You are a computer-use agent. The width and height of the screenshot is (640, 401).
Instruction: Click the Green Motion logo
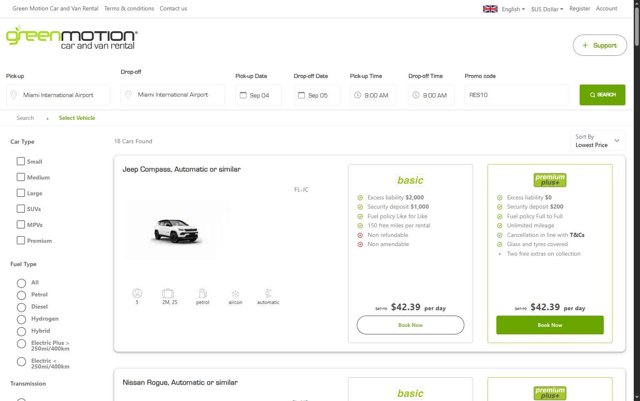(72, 38)
